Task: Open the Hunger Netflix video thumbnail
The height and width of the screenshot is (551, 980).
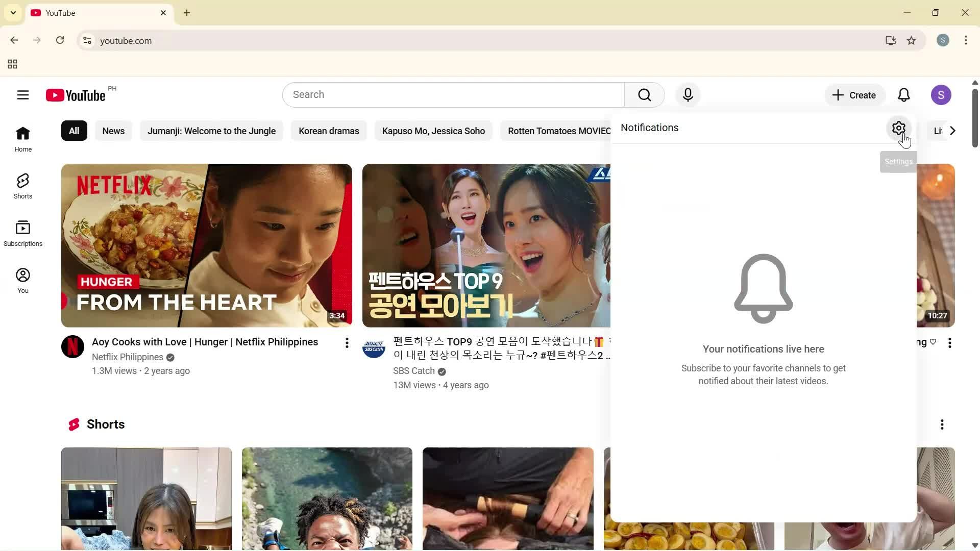Action: (206, 245)
